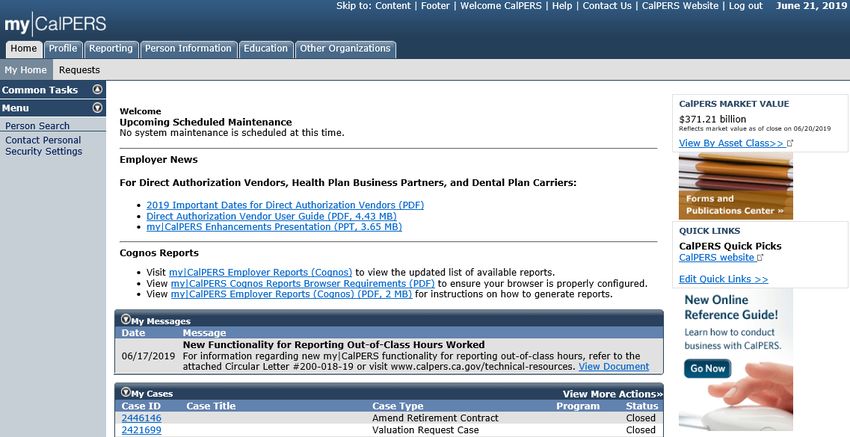Open CalPERS website quick link
850x437 pixels.
[717, 258]
